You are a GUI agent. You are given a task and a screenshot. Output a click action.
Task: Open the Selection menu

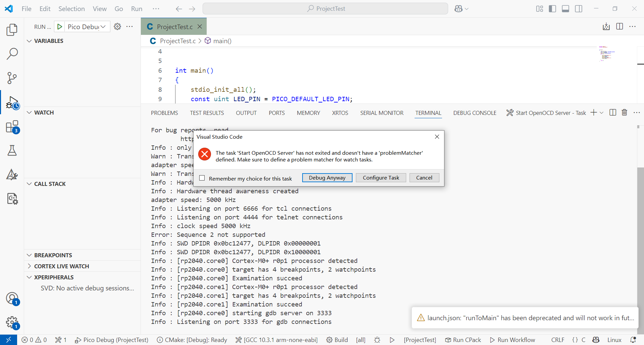(x=71, y=9)
